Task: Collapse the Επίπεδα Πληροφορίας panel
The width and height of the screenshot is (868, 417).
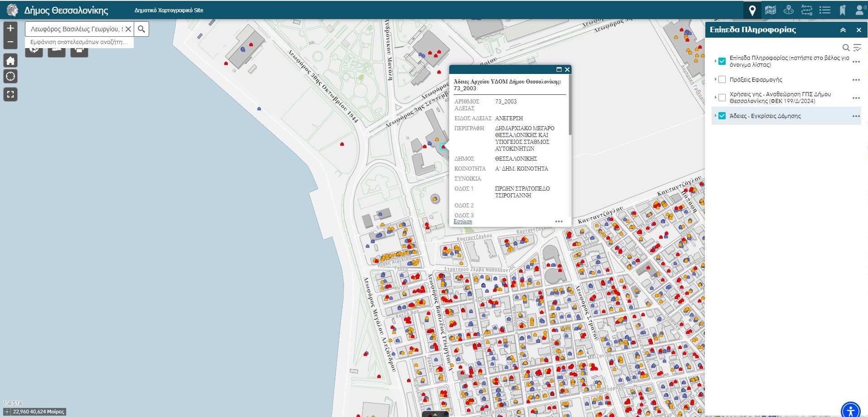Action: point(843,30)
